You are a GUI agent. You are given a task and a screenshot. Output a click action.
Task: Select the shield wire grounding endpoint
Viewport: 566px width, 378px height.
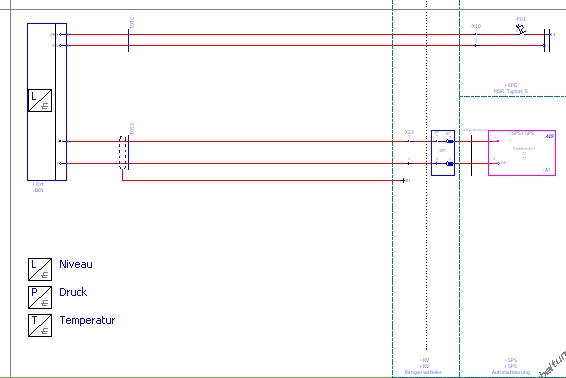[x=404, y=180]
